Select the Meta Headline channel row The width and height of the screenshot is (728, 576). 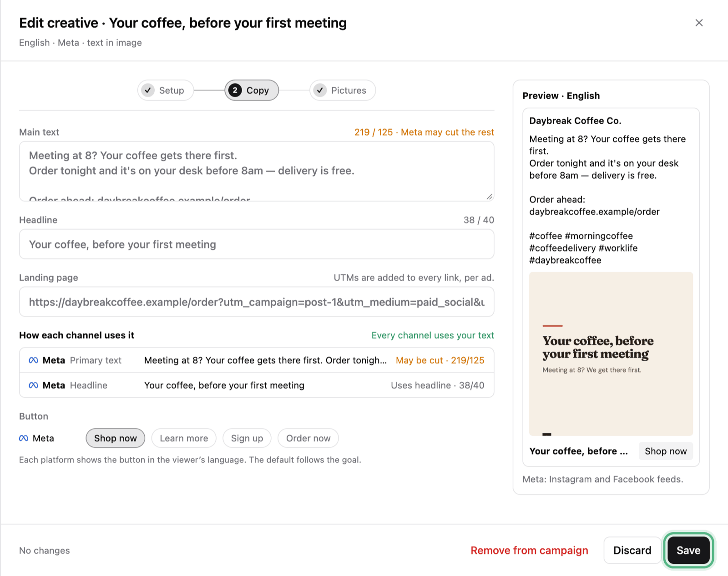257,385
